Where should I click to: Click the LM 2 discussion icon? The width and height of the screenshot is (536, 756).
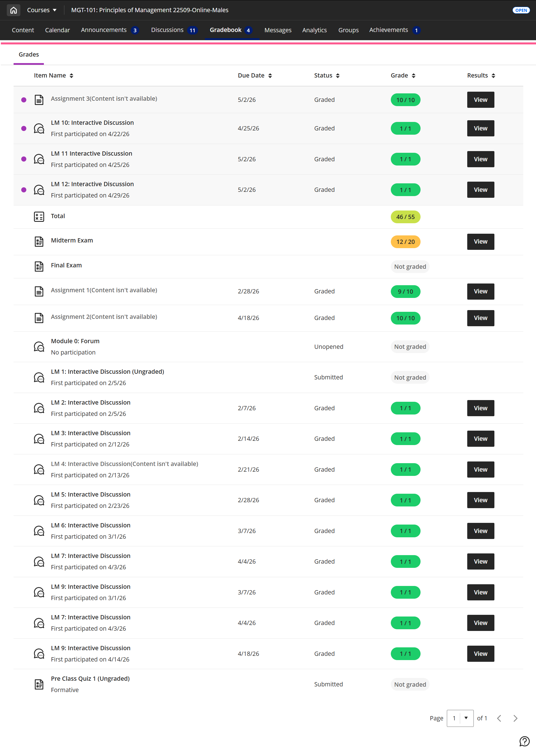click(39, 408)
